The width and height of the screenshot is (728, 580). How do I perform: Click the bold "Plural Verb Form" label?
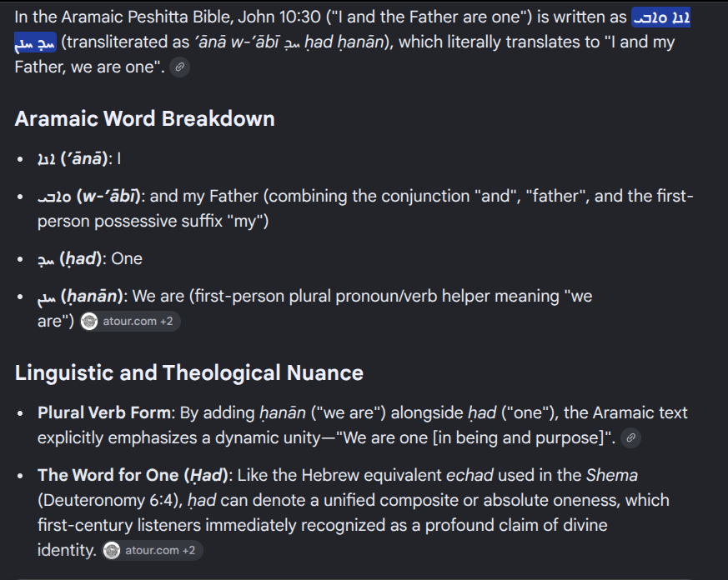coord(104,413)
